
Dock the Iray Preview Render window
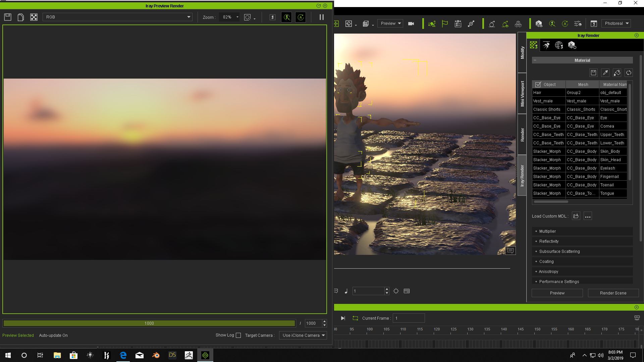[x=318, y=6]
